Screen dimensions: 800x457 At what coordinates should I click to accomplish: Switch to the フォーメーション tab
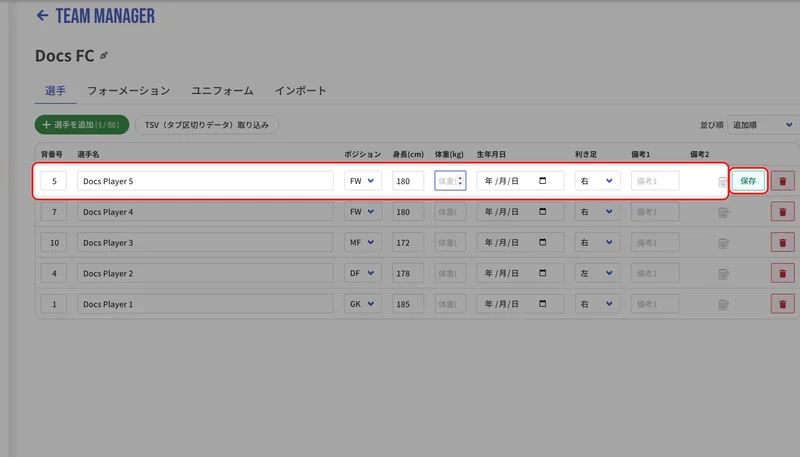(129, 91)
